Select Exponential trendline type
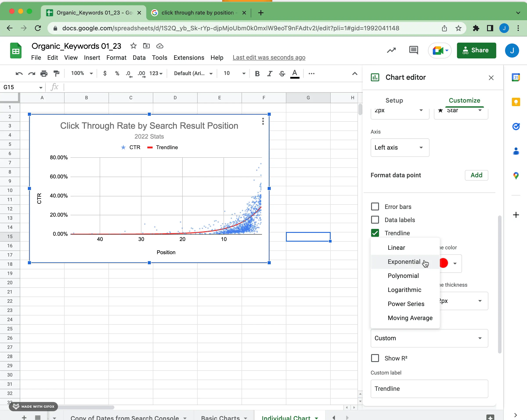 (x=404, y=261)
